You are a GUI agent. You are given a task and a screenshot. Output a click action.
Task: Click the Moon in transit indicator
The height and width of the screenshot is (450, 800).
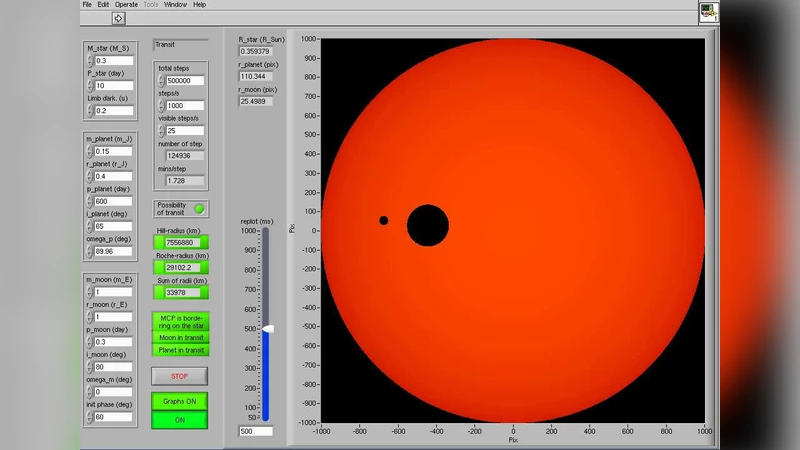coord(180,337)
